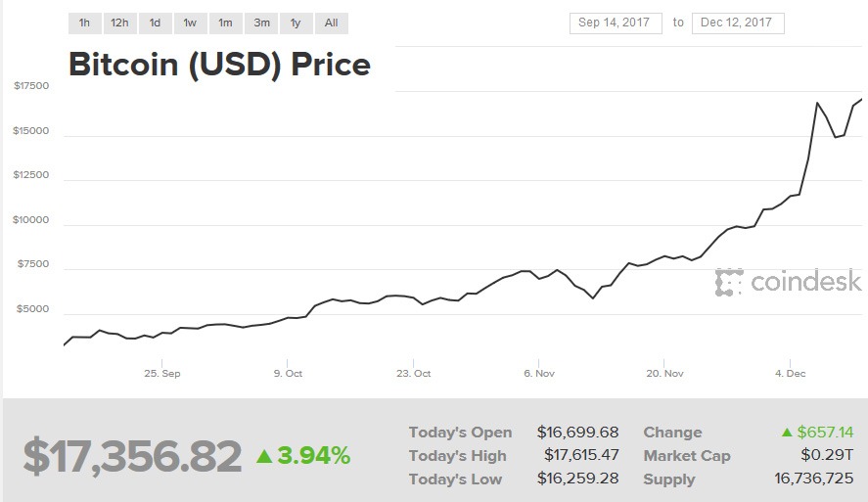This screenshot has height=502, width=868.
Task: Pick the 3m time range
Action: [261, 23]
